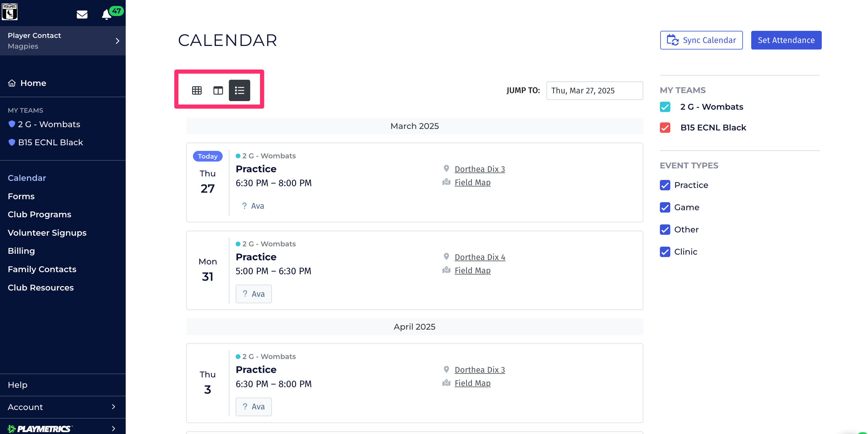Screen dimensions: 868x434
Task: Disable the Game event type checkbox
Action: tap(665, 207)
